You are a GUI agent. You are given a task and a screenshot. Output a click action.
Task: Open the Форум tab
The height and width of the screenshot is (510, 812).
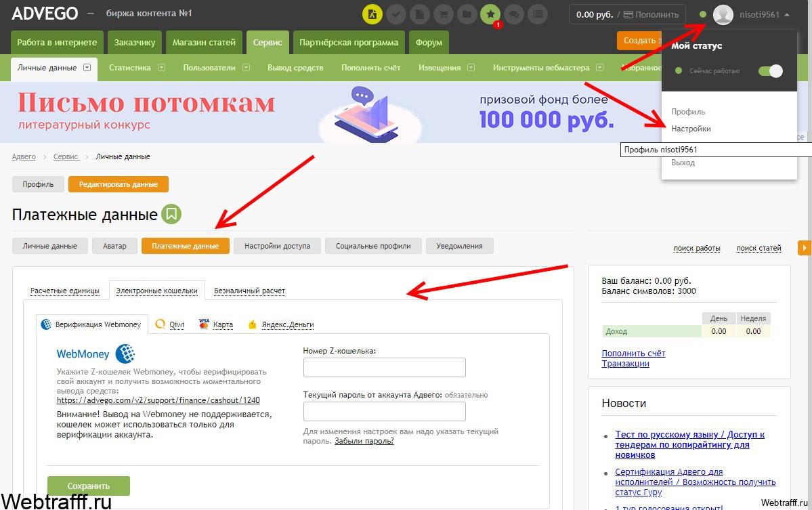tap(429, 43)
